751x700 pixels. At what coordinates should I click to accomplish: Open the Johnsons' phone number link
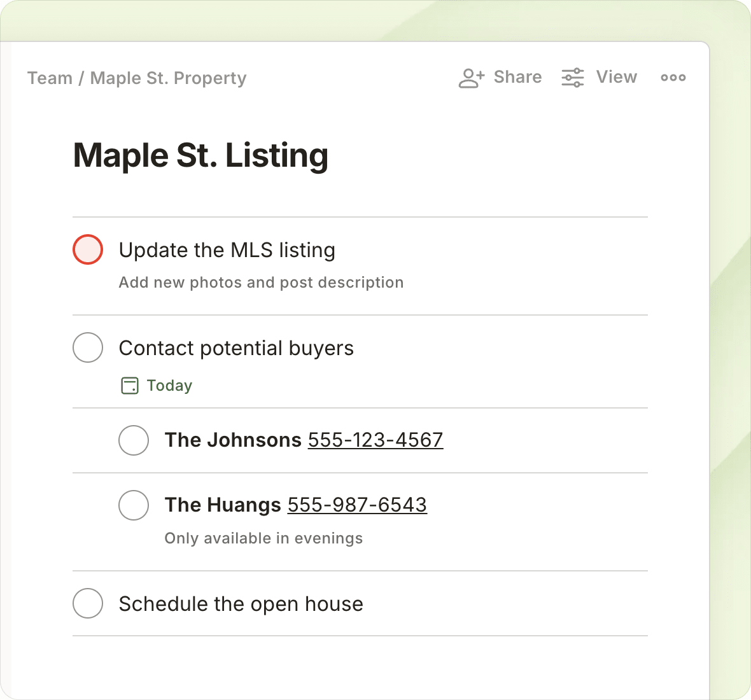coord(375,440)
